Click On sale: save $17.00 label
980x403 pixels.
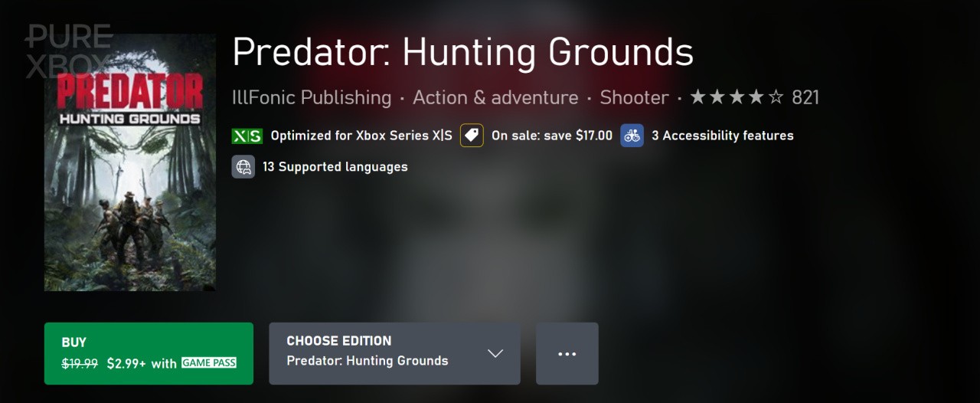pyautogui.click(x=551, y=136)
